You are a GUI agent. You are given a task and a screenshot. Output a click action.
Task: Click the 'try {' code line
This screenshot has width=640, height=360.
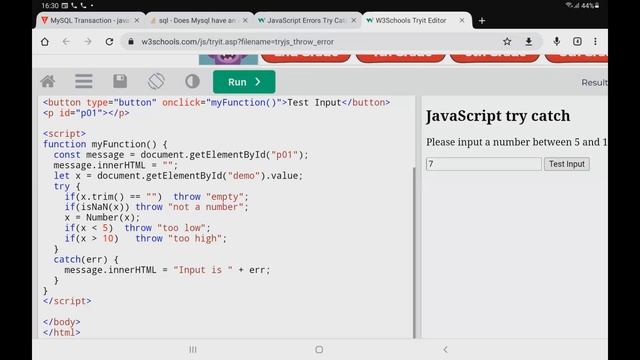tap(67, 186)
